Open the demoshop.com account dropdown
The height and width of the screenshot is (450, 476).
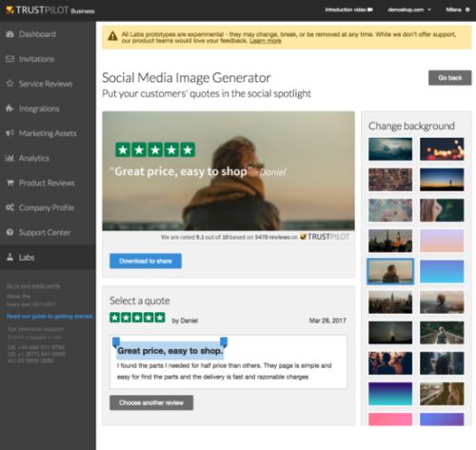(x=409, y=10)
